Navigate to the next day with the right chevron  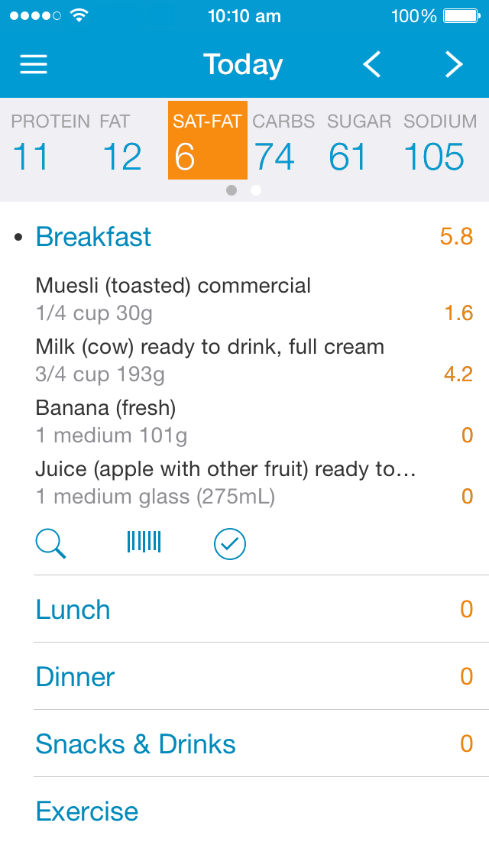click(453, 65)
